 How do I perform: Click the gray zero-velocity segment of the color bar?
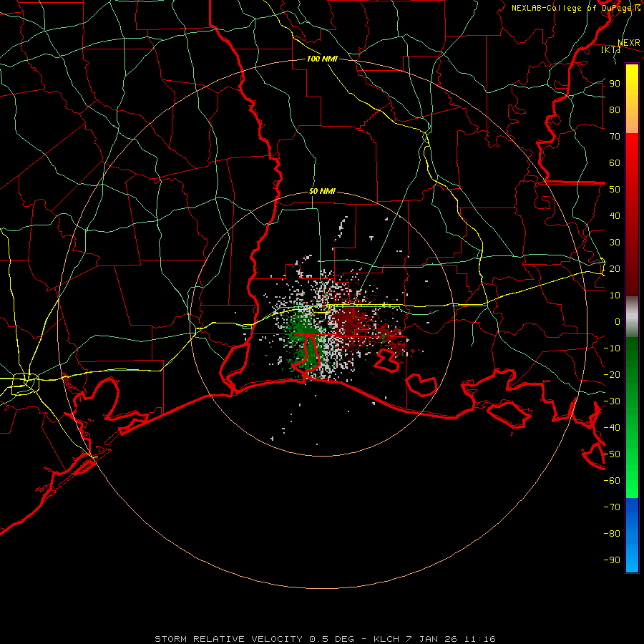(632, 317)
